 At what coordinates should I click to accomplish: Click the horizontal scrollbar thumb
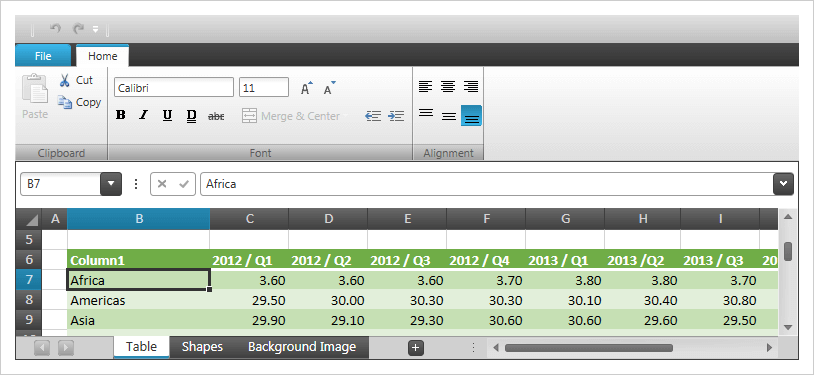coord(589,347)
